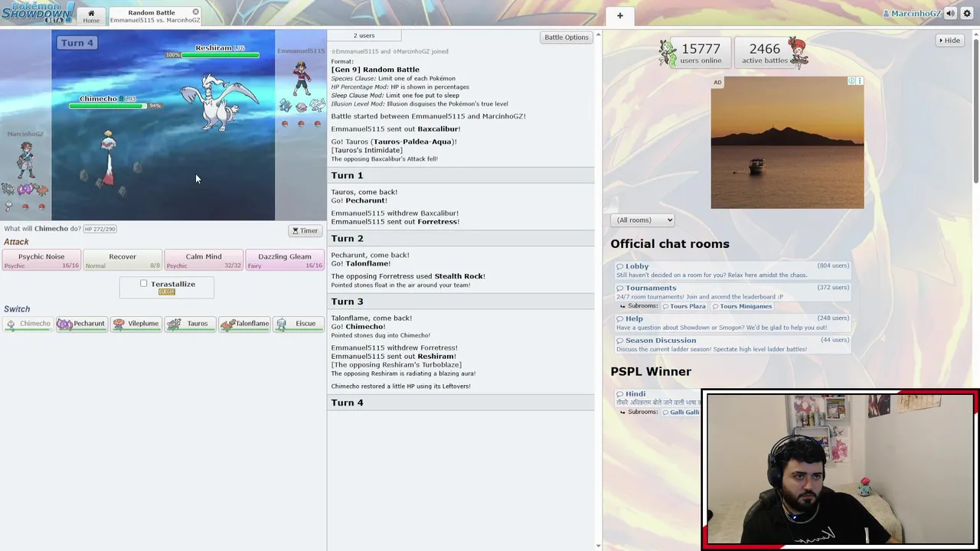Open the Tours Minigames subroom

point(742,306)
